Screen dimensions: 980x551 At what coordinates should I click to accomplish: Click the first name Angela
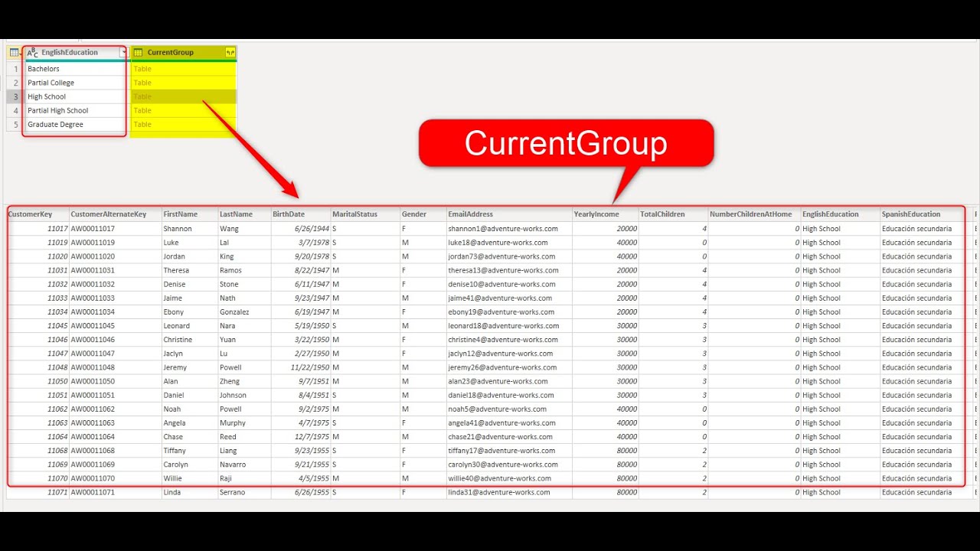point(174,422)
